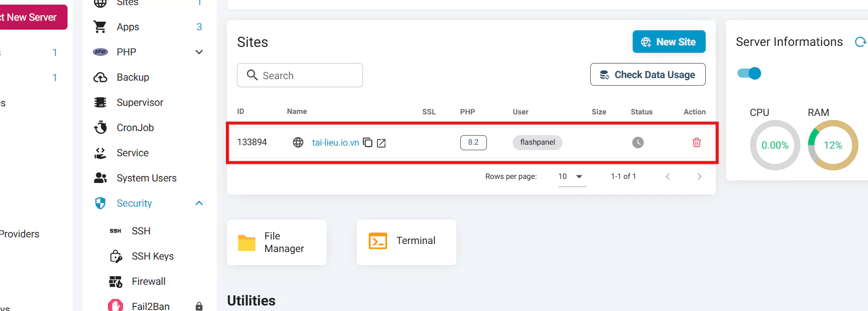
Task: Open the File Manager
Action: [276, 242]
